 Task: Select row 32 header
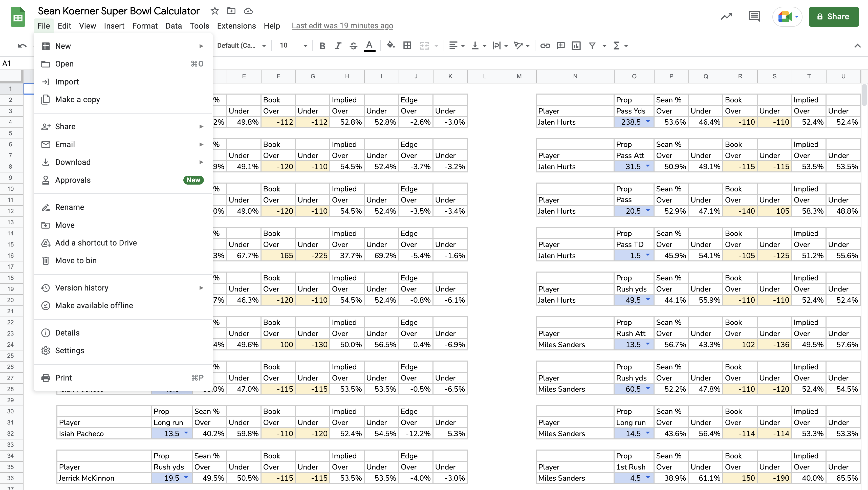pos(11,433)
